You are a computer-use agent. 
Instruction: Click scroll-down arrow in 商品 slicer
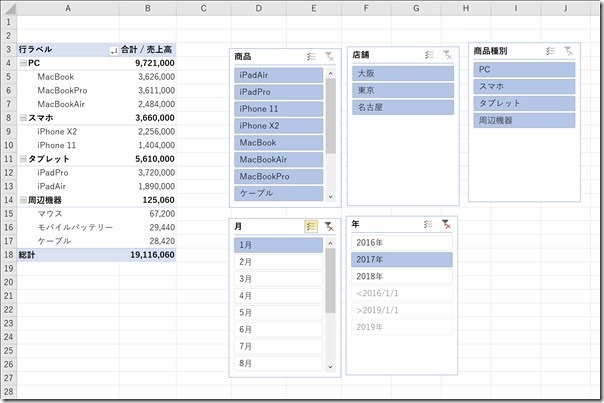tap(331, 196)
